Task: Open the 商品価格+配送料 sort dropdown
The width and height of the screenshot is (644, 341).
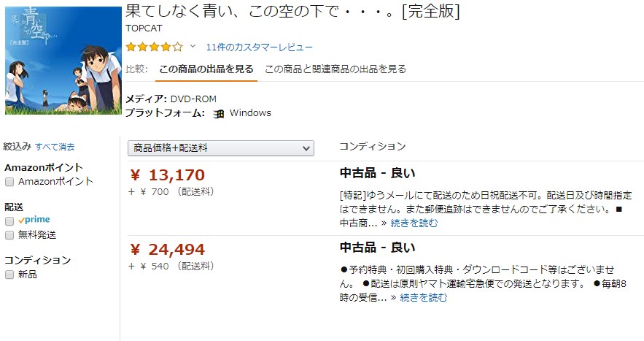Action: (220, 148)
